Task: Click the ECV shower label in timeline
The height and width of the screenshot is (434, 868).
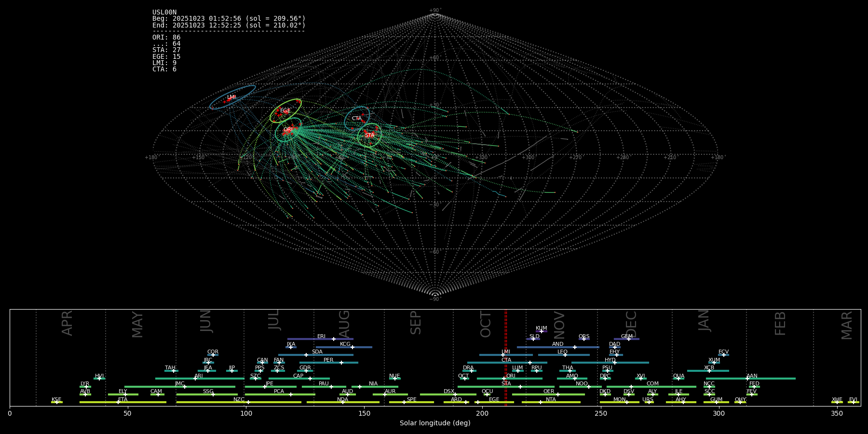Action: click(723, 352)
